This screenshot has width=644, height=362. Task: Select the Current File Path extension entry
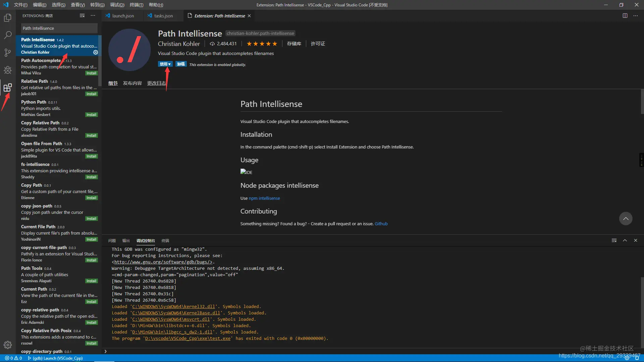tap(58, 233)
